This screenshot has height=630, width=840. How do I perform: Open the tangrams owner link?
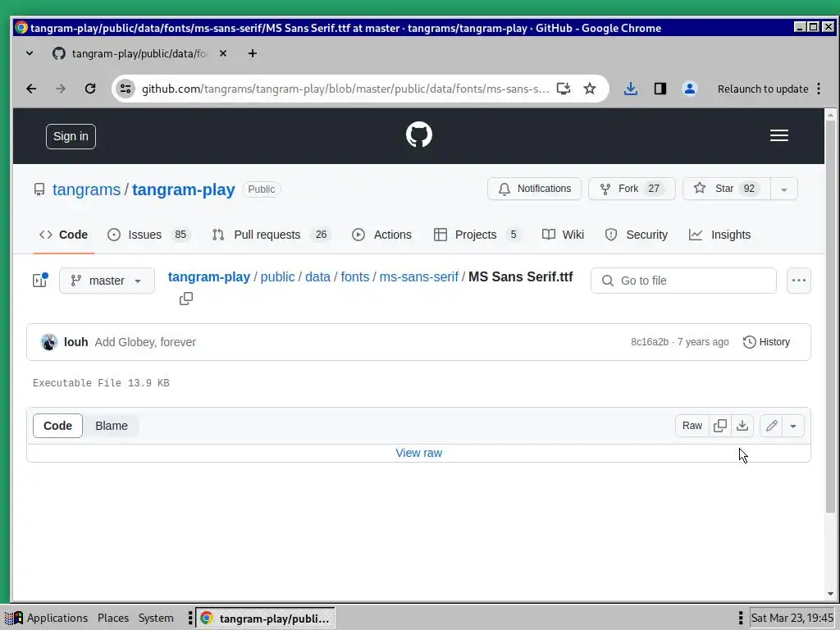click(x=86, y=189)
